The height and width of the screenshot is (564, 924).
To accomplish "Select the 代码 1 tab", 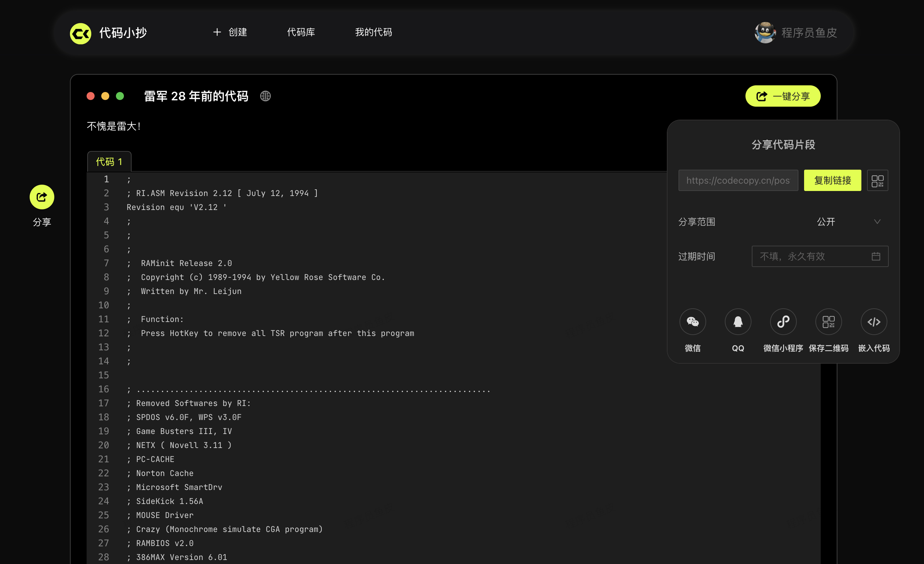I will 109,162.
